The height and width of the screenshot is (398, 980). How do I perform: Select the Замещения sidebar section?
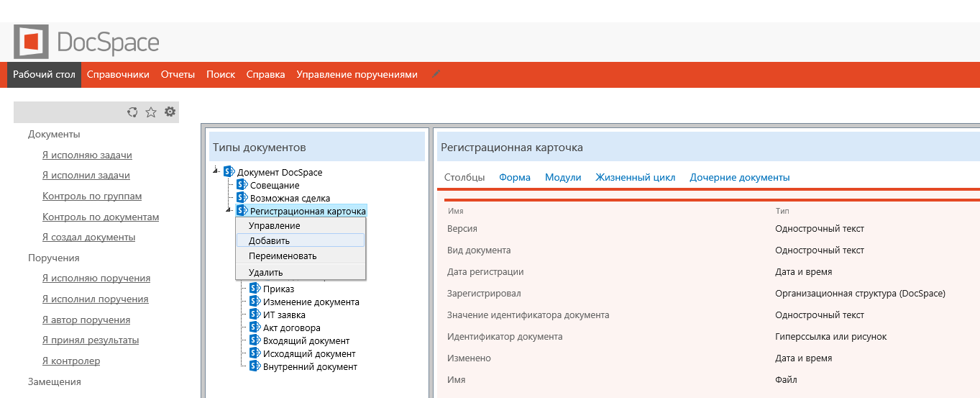click(55, 381)
